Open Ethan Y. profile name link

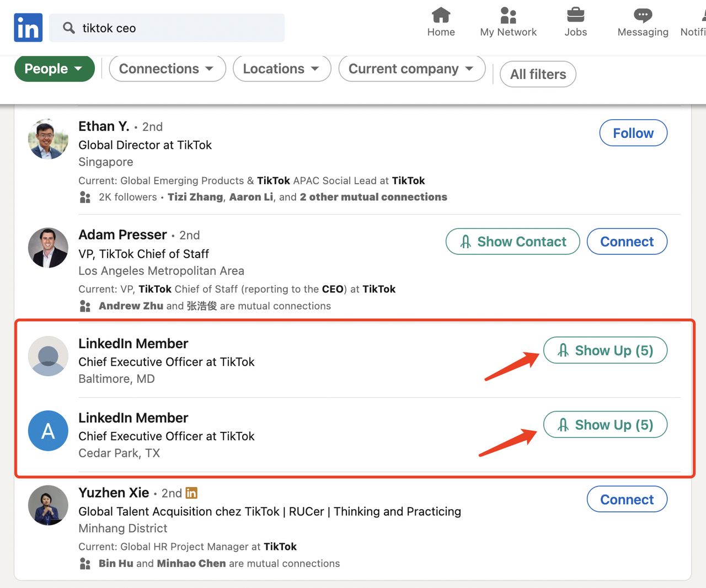point(104,126)
